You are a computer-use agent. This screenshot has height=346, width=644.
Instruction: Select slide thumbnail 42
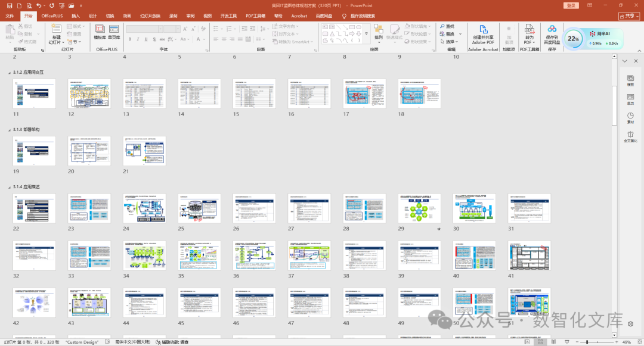tap(34, 303)
